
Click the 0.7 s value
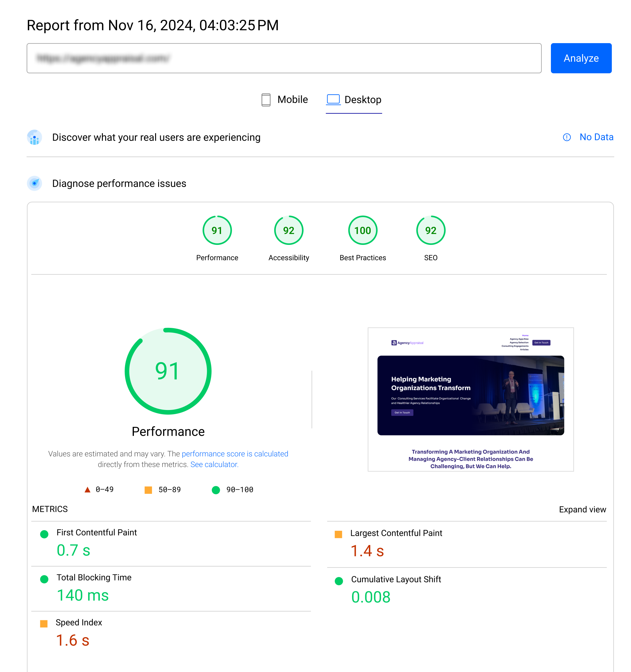(x=73, y=550)
